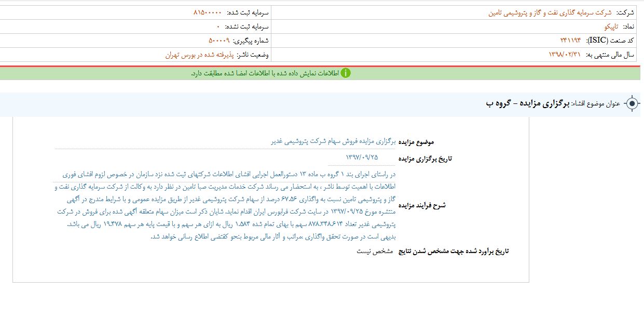Click the کد صنعت (ISIC): label
The width and height of the screenshot is (644, 317).
(x=610, y=41)
